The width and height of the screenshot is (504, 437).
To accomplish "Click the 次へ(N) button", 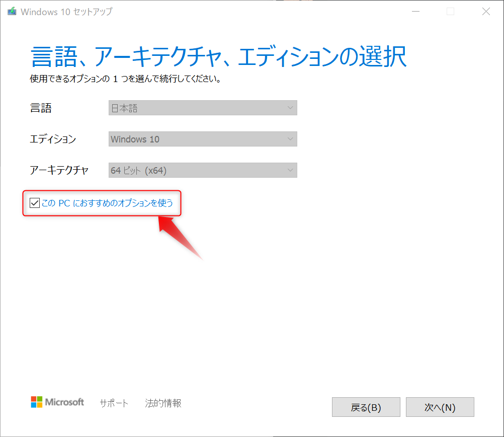I will (x=440, y=407).
